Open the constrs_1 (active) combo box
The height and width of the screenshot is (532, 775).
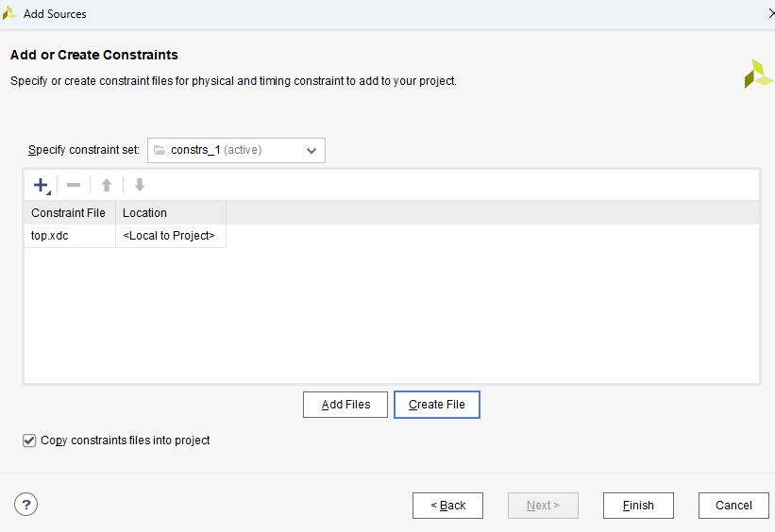pos(236,150)
